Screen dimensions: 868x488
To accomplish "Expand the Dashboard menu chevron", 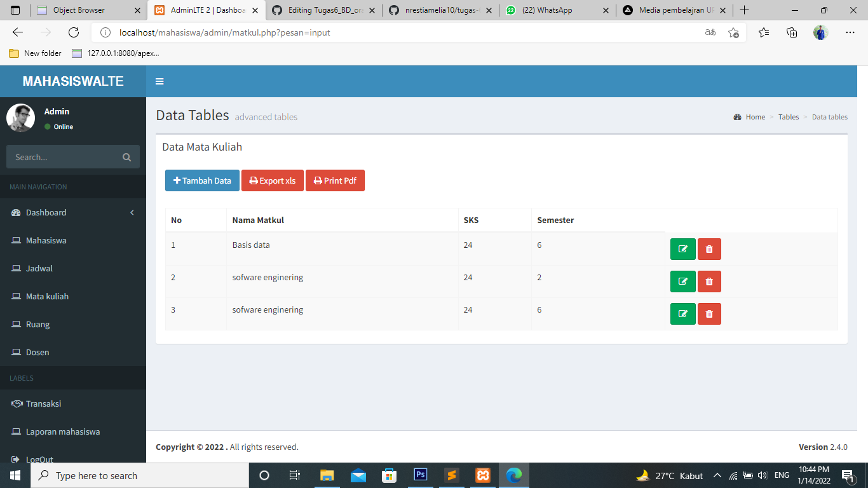I will (x=132, y=212).
